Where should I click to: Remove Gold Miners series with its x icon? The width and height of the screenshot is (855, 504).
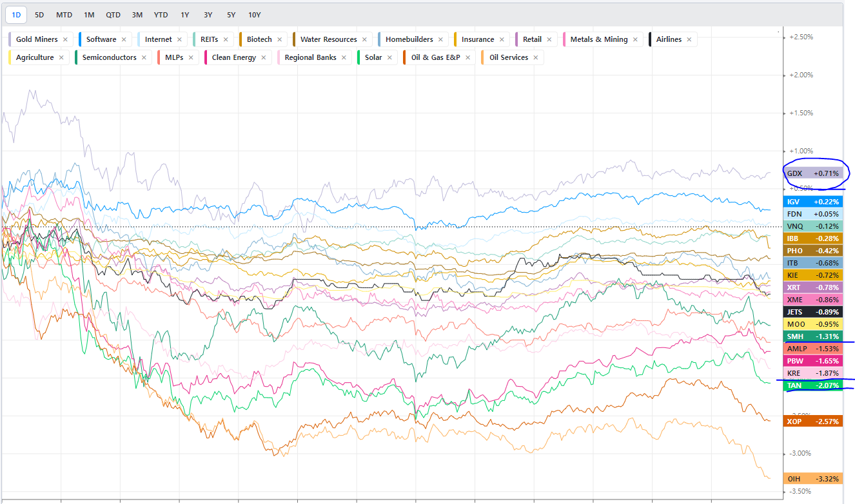pos(65,39)
